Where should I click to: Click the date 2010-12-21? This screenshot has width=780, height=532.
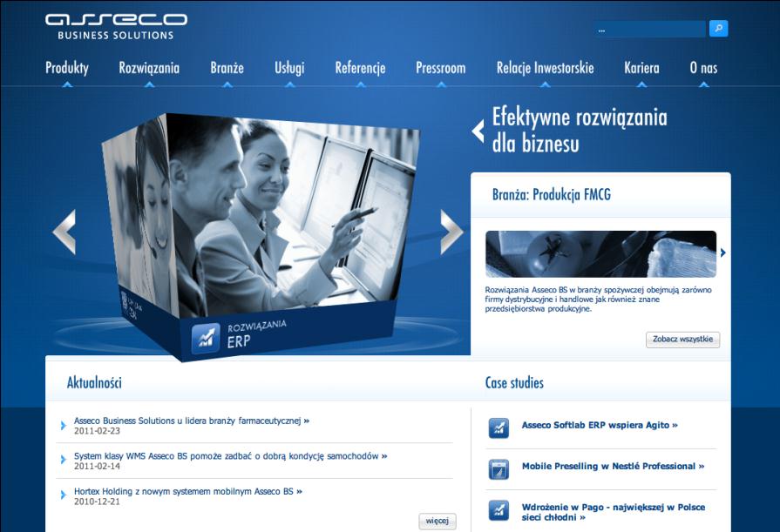coord(97,502)
